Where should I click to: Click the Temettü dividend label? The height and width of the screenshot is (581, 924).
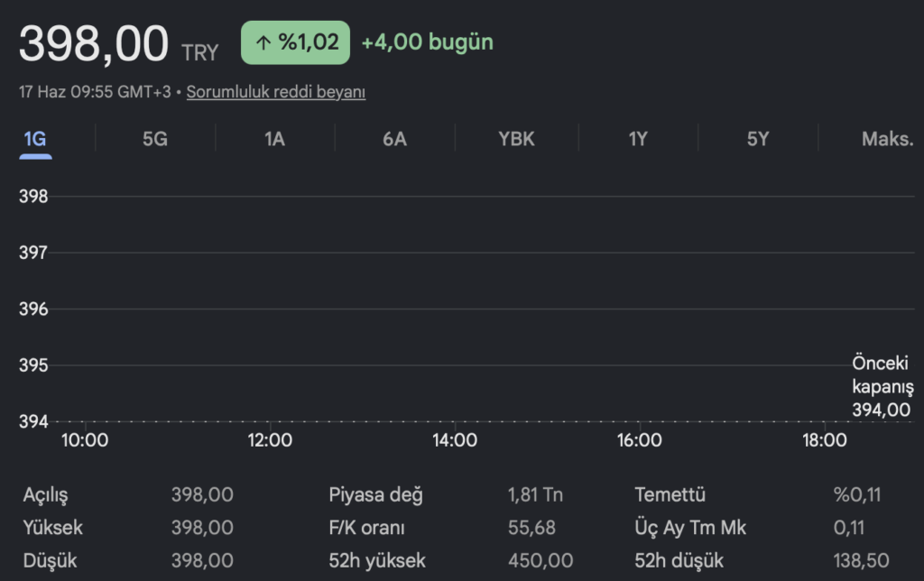tap(670, 494)
